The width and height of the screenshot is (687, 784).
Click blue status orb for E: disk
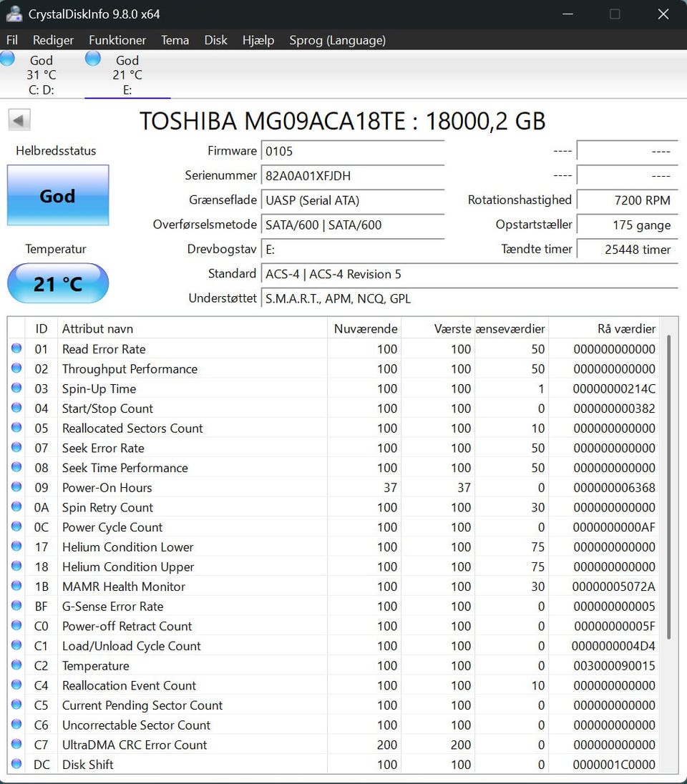[93, 59]
